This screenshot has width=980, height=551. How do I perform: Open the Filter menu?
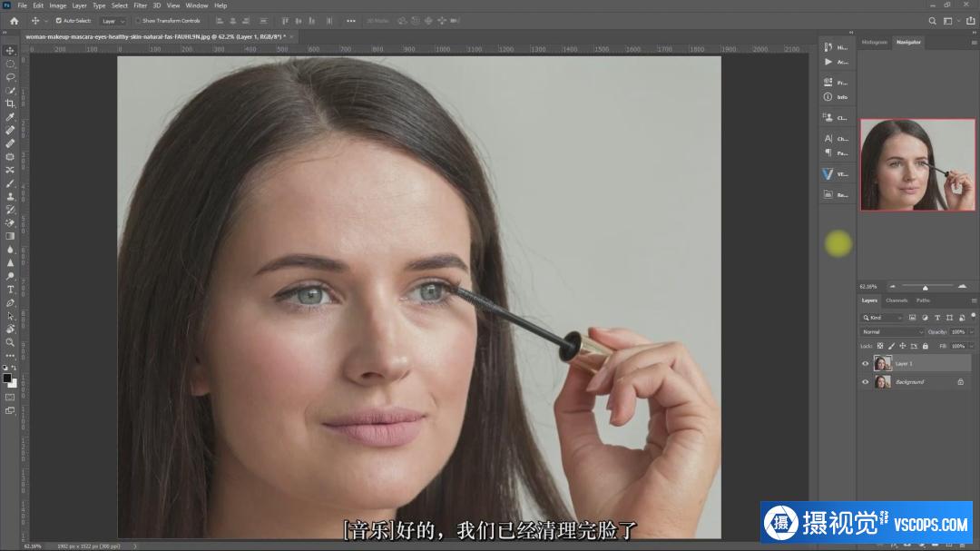(x=140, y=5)
